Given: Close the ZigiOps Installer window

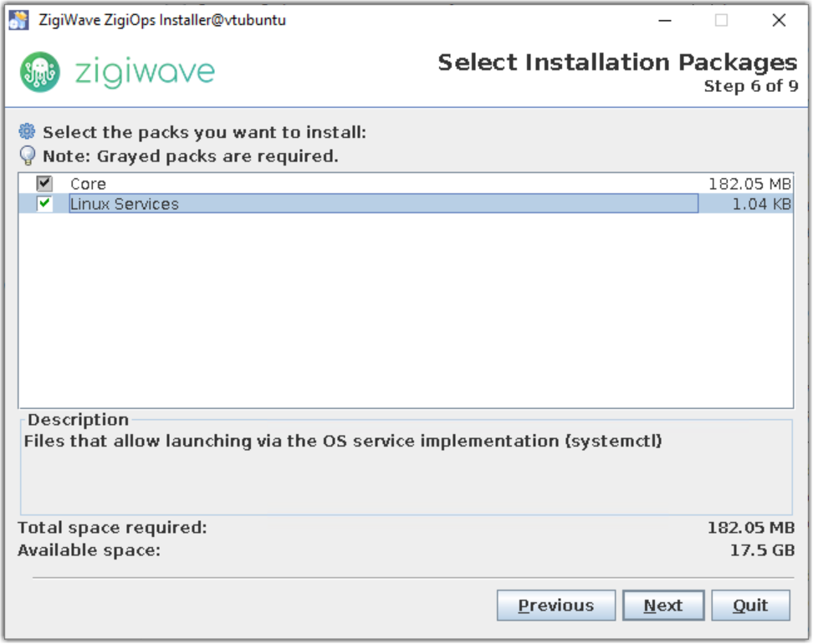Looking at the screenshot, I should point(779,20).
